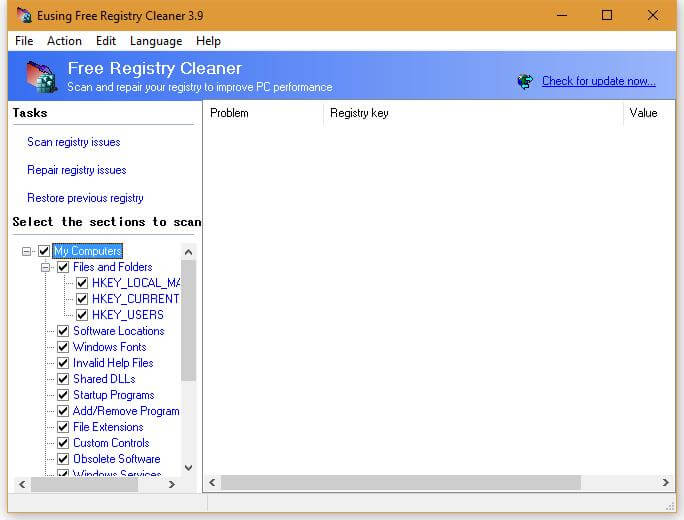Image resolution: width=684 pixels, height=520 pixels.
Task: Uncheck Invalid Help Files checkbox
Action: (63, 363)
